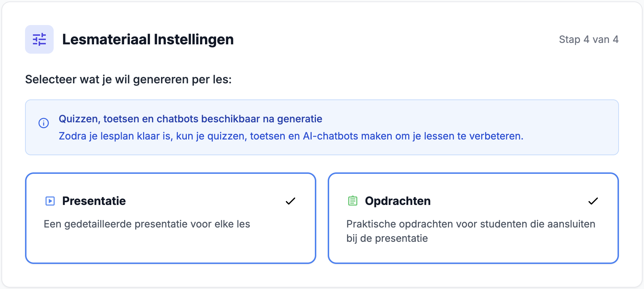Click the circled information symbol next to the quiz notice

[x=43, y=123]
